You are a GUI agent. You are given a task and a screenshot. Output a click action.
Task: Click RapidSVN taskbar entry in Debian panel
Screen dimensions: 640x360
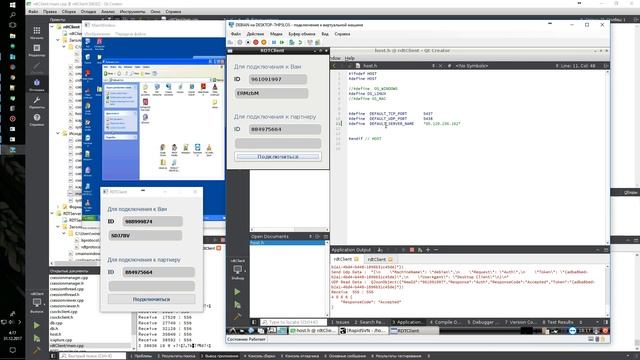click(363, 331)
